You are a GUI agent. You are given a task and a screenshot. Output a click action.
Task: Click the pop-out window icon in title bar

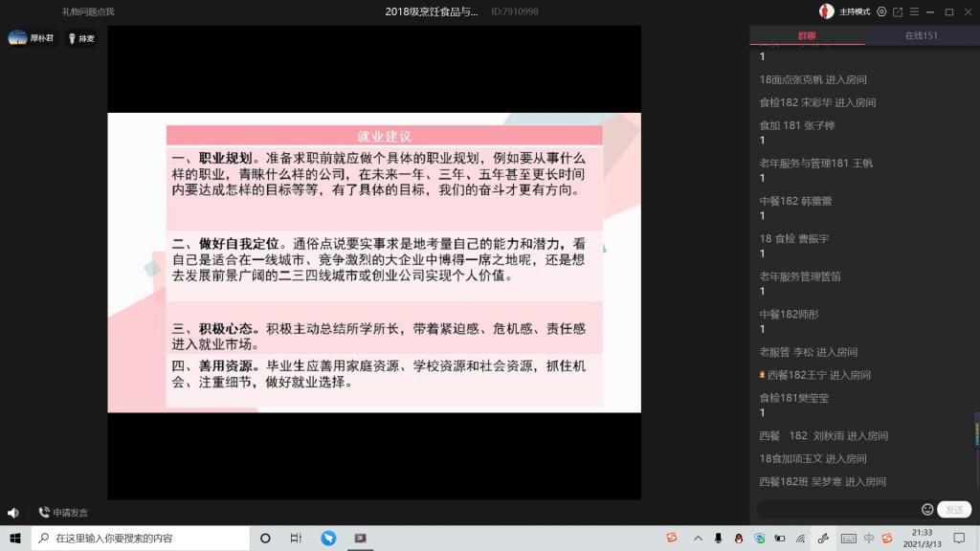tap(898, 11)
